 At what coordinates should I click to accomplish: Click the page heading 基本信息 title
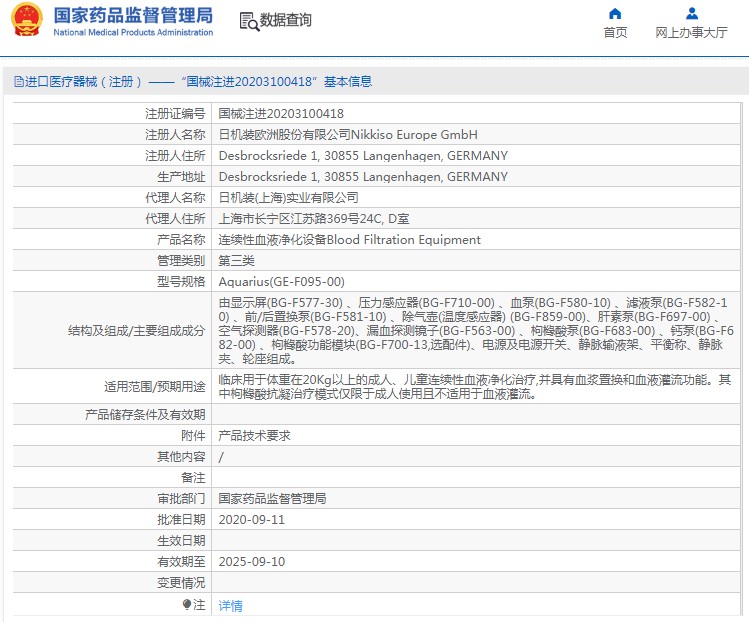[348, 82]
